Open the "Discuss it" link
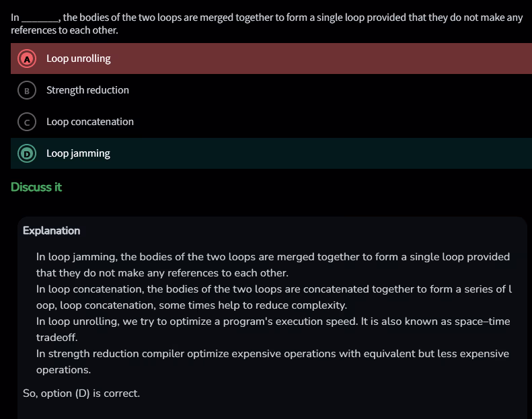Viewport: 532px width, 419px height. coord(36,187)
